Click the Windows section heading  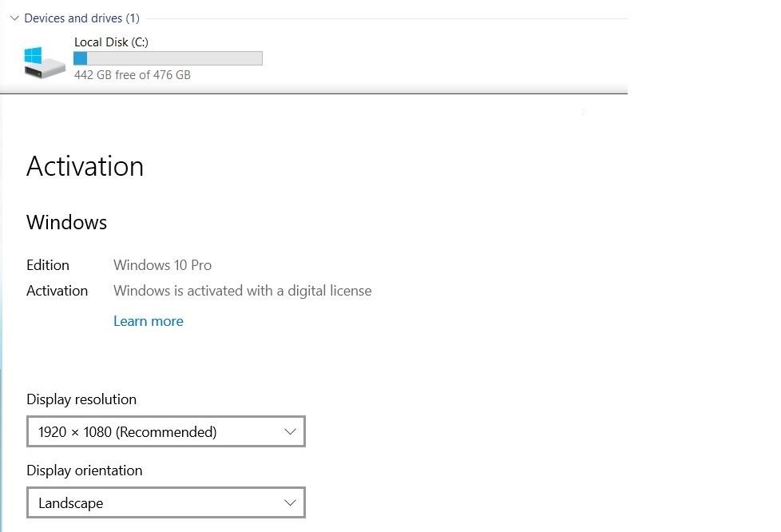pos(67,222)
